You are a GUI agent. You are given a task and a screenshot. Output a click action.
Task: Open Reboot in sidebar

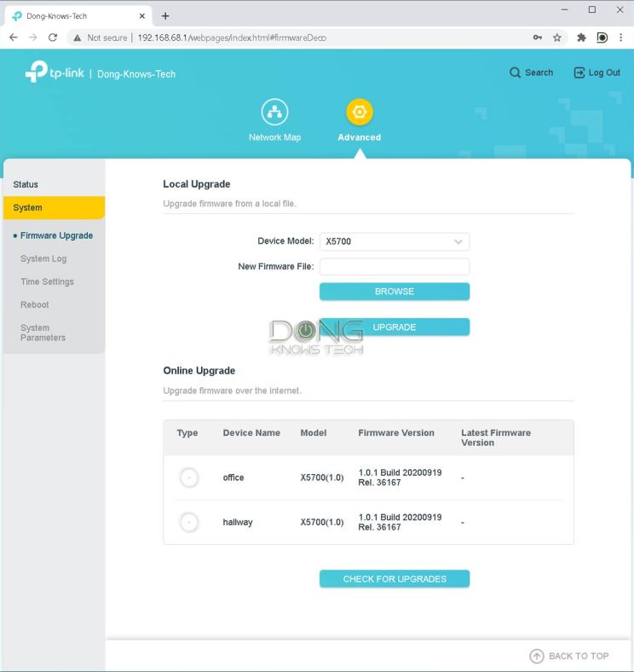click(x=34, y=304)
